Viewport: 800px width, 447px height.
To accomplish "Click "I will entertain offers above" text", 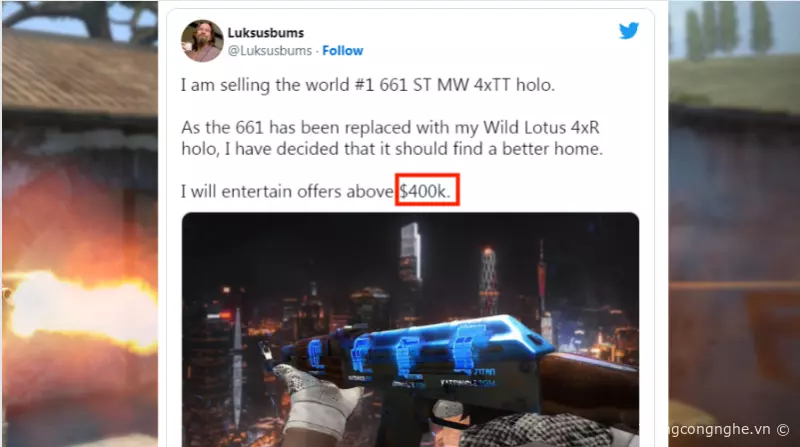I will tap(287, 191).
